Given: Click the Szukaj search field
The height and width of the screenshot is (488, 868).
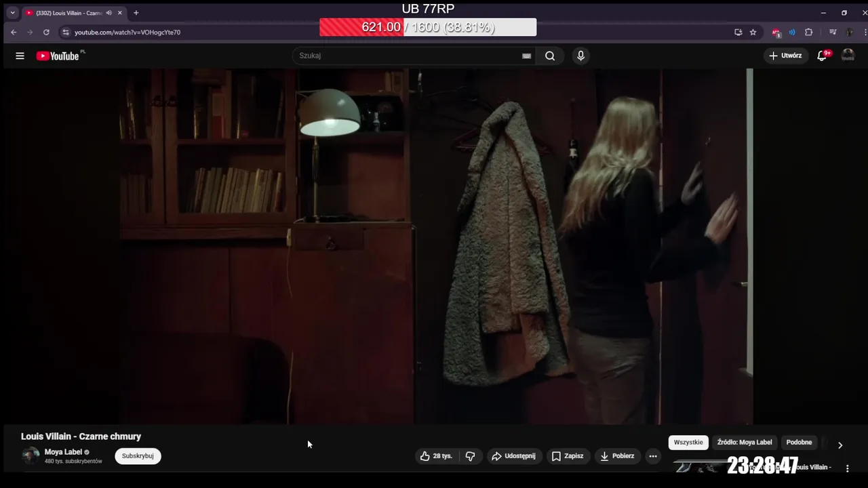Looking at the screenshot, I should click(407, 56).
